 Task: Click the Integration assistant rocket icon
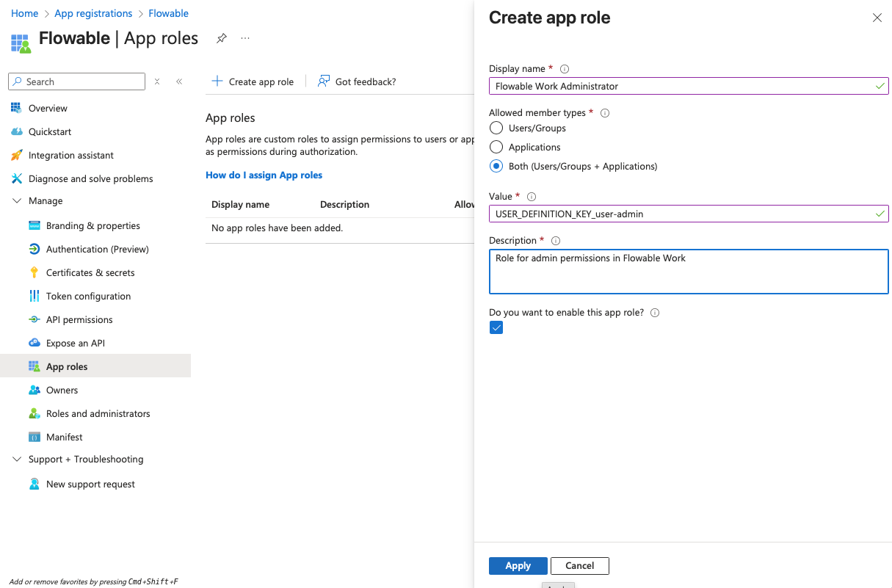(16, 155)
